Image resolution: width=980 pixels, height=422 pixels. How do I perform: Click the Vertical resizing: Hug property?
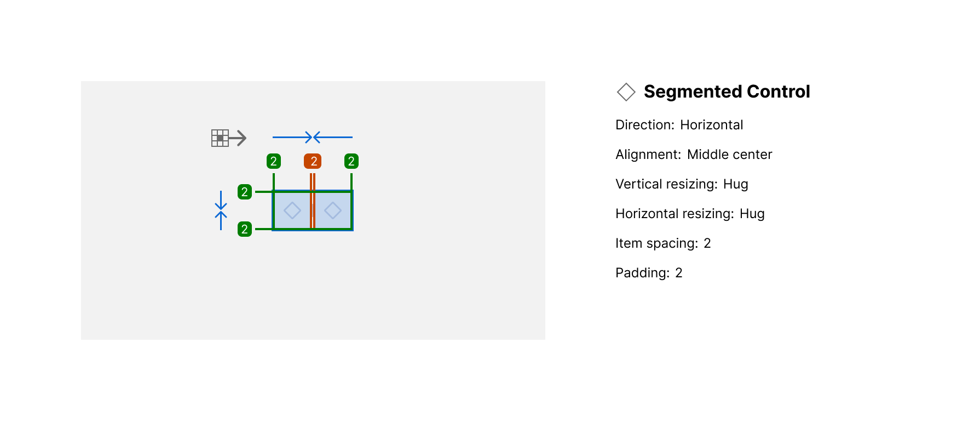pyautogui.click(x=681, y=184)
